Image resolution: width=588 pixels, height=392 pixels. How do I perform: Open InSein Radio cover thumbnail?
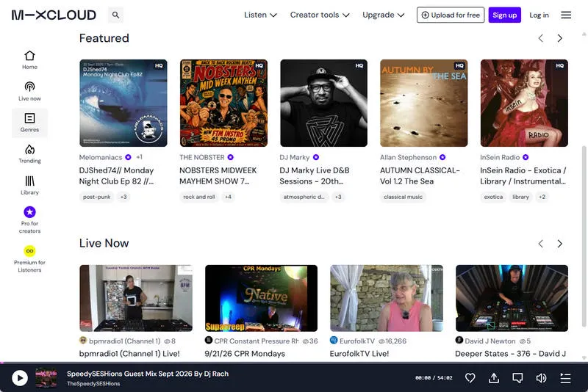pos(524,103)
